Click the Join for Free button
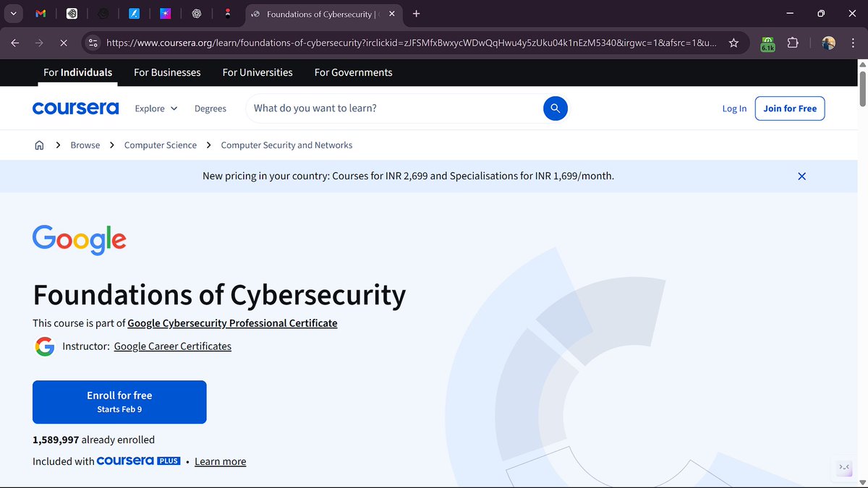Screen dimensions: 868x488 point(790,108)
